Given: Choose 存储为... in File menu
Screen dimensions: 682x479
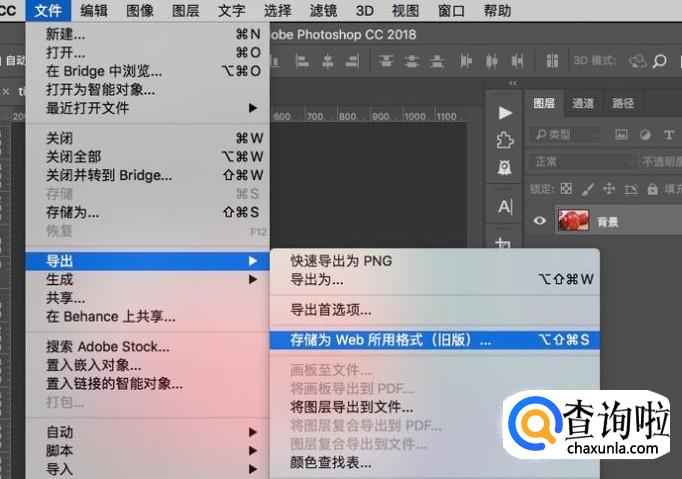Looking at the screenshot, I should click(x=148, y=212).
